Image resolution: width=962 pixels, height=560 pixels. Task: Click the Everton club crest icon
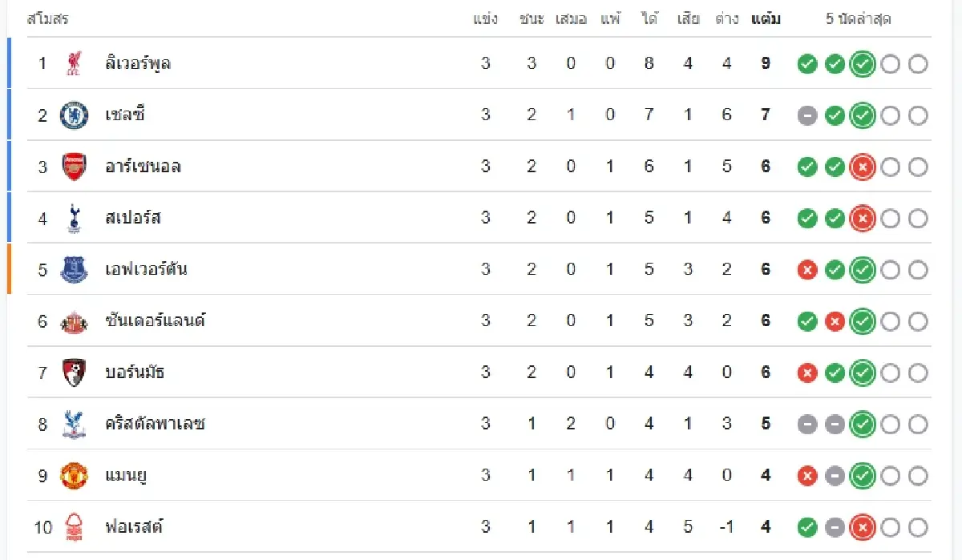click(74, 269)
